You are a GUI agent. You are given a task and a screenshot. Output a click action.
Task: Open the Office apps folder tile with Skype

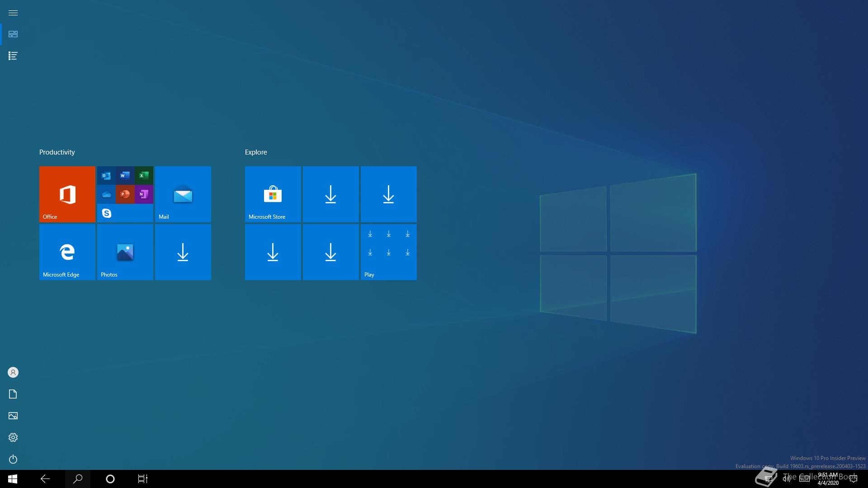[x=125, y=194]
